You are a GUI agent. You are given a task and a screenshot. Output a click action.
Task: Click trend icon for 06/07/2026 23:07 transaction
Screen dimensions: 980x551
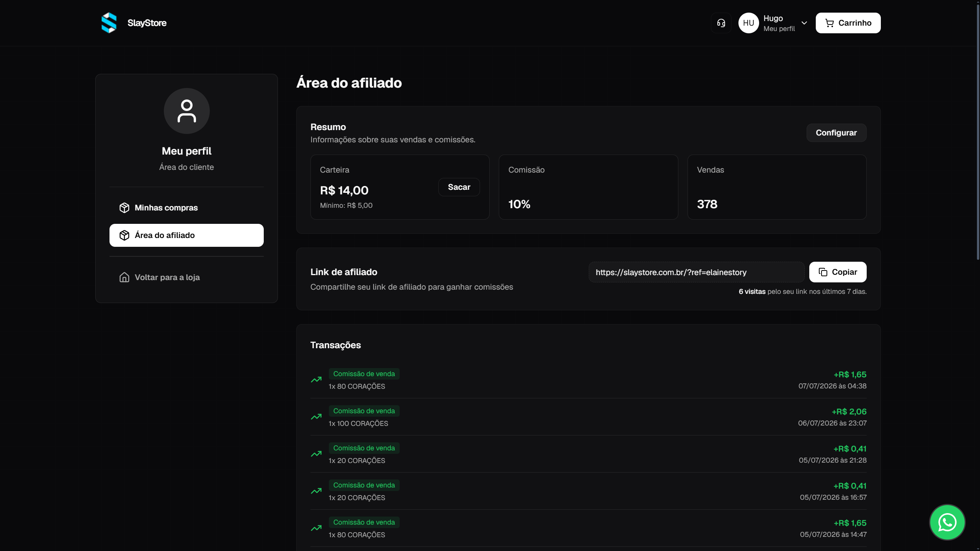(x=316, y=417)
